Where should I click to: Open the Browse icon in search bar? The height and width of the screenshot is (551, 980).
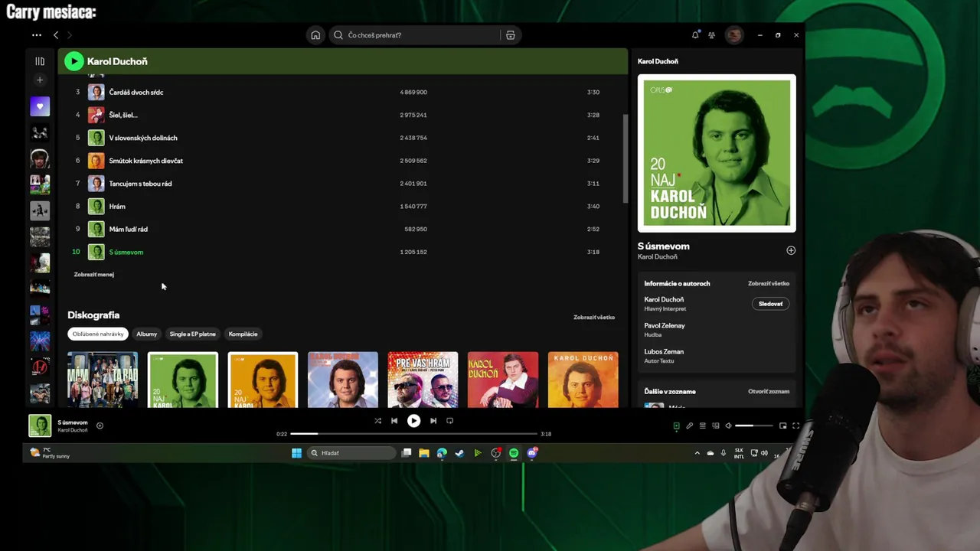[x=511, y=35]
